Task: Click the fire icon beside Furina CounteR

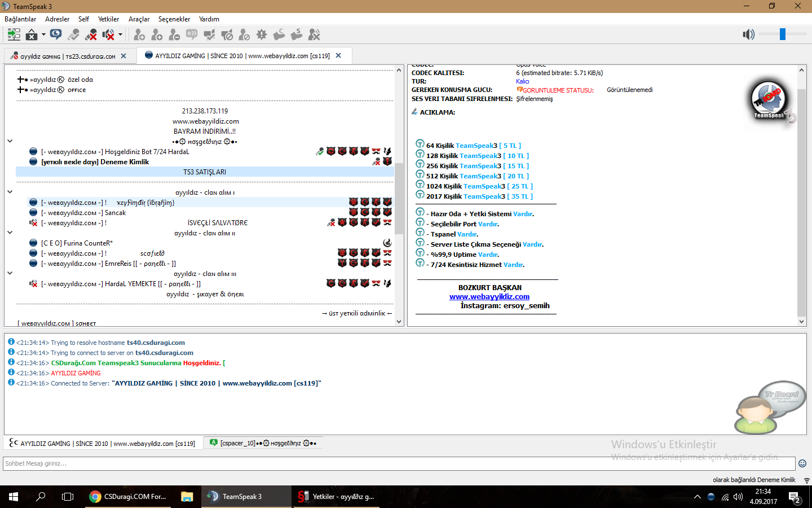Action: tap(387, 243)
